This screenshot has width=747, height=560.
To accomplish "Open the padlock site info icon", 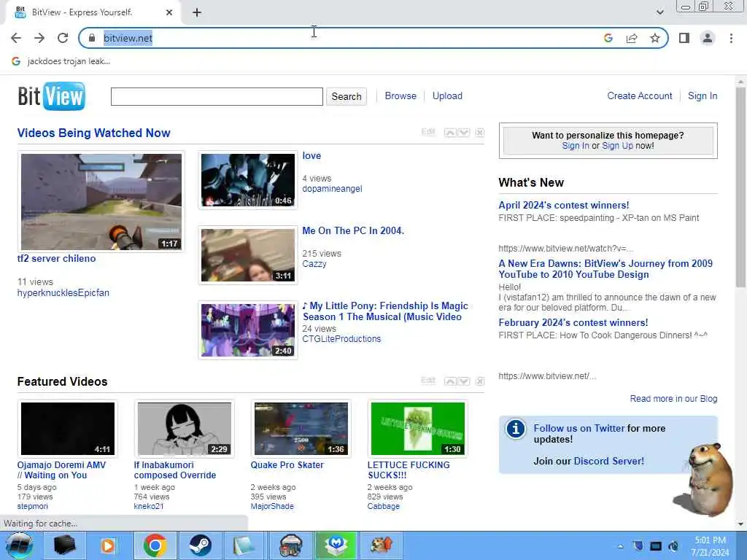I will point(92,38).
